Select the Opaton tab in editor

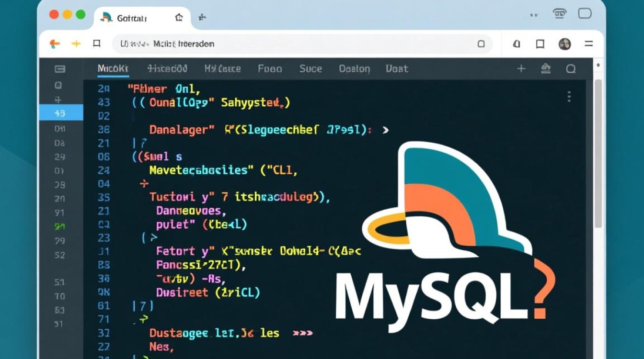(x=354, y=69)
